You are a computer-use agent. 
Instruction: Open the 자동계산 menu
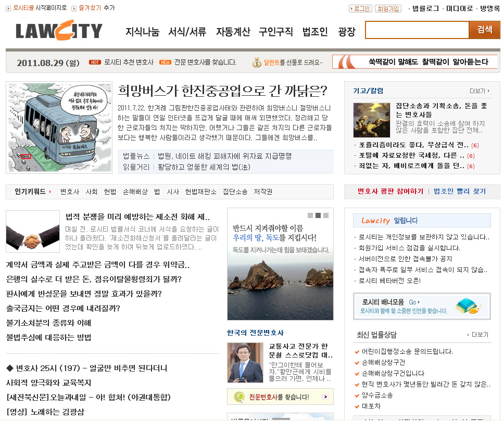click(x=233, y=32)
